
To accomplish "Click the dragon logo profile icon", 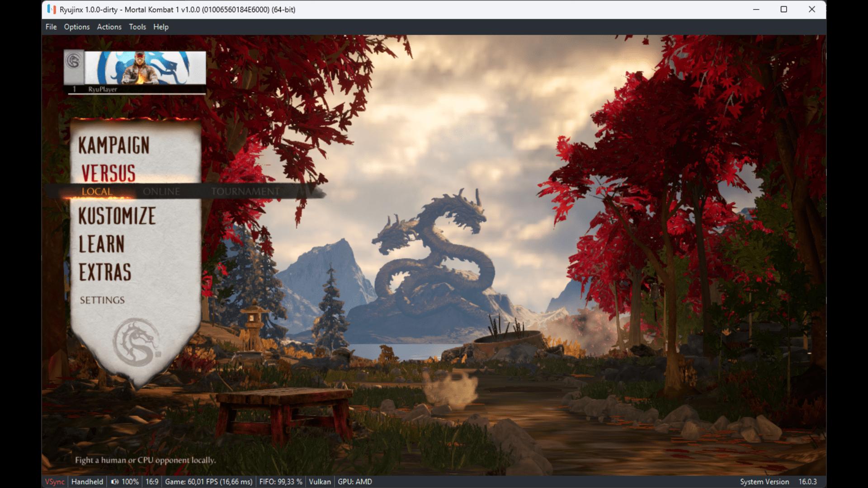I will click(74, 61).
